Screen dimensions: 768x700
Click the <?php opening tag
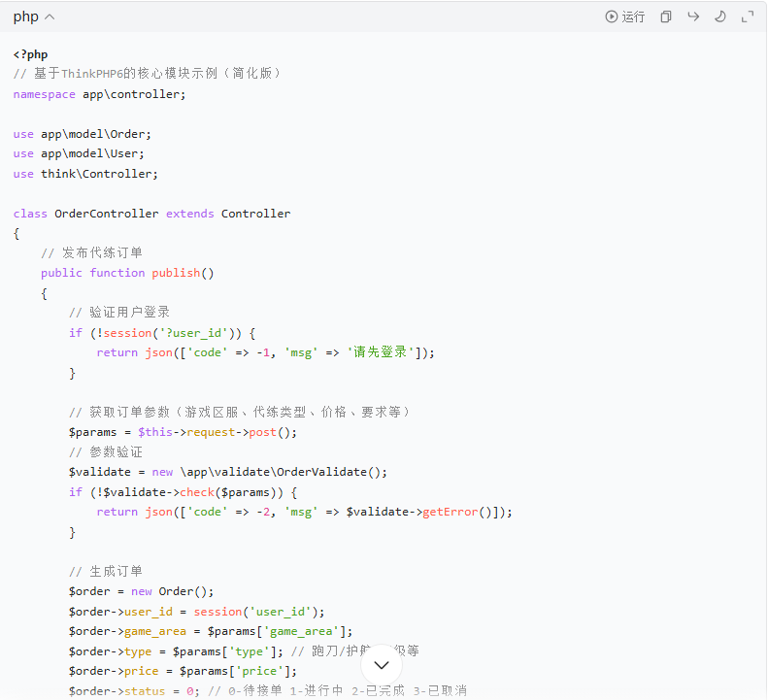click(30, 54)
